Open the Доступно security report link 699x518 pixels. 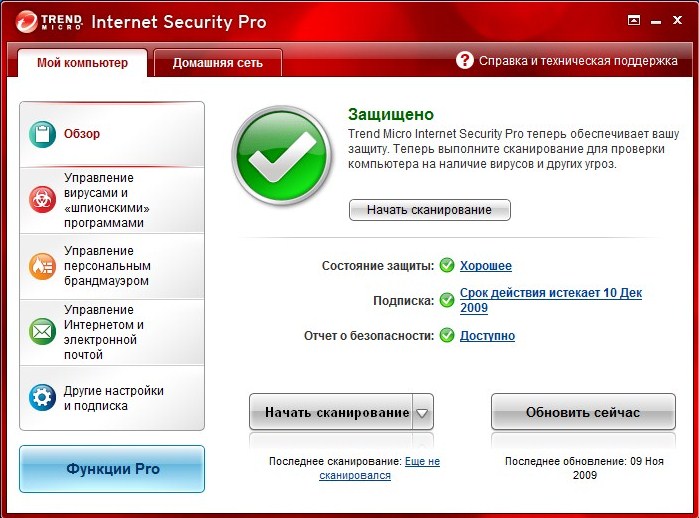[x=487, y=336]
